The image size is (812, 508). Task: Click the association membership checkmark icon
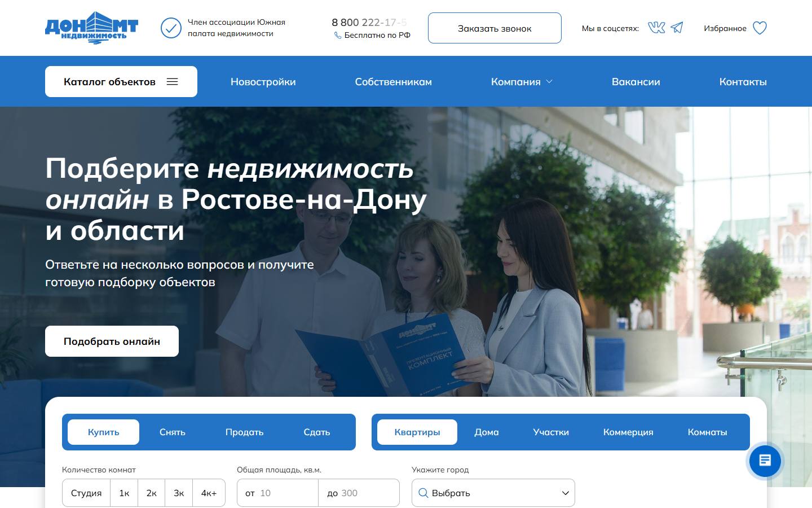(171, 28)
